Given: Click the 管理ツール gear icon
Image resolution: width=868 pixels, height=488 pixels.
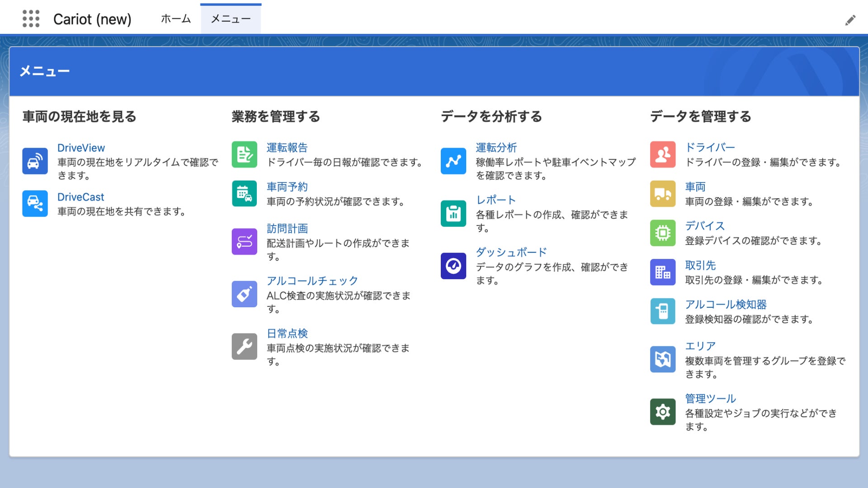Looking at the screenshot, I should pos(662,412).
